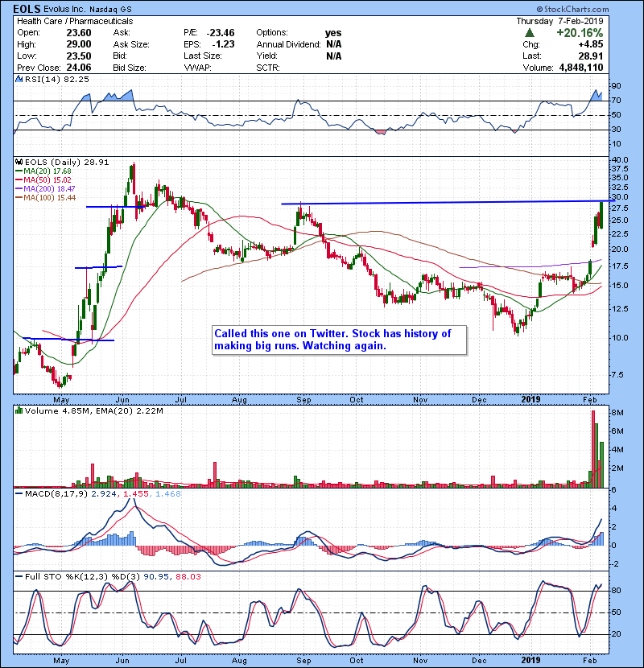Click the 'EOLS (Daily) 28.91' legend
This screenshot has height=668, width=644.
click(67, 163)
